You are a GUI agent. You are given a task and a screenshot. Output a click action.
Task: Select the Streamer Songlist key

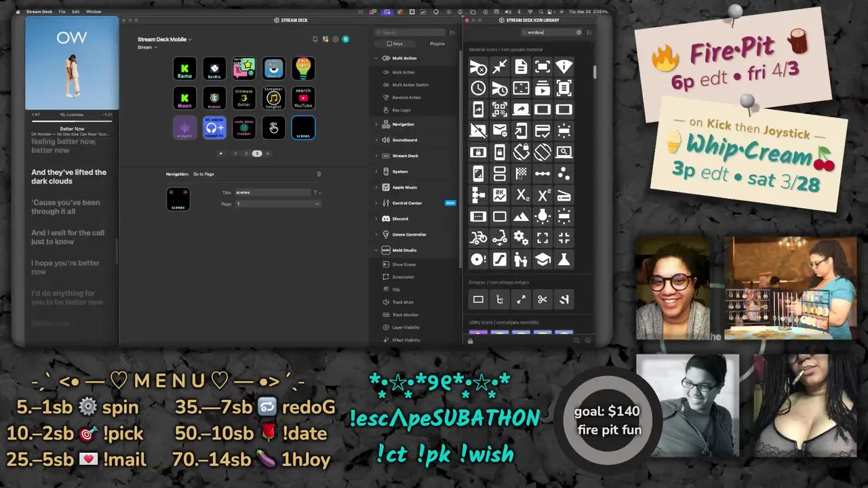pos(273,98)
